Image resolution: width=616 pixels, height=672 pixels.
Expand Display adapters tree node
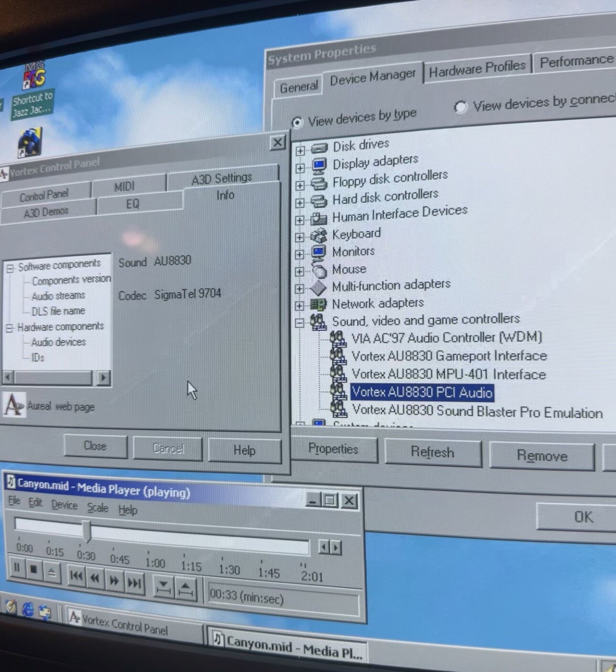[x=300, y=168]
